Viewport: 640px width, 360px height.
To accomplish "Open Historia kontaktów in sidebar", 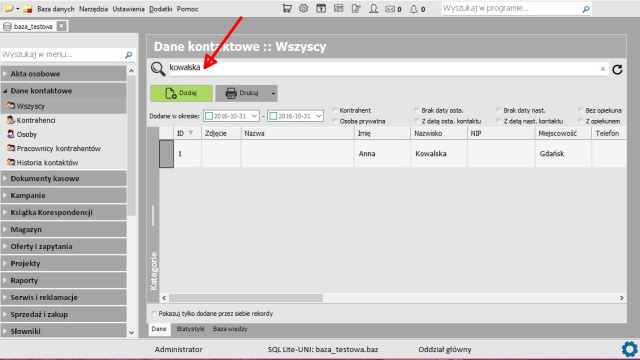I will pos(47,162).
